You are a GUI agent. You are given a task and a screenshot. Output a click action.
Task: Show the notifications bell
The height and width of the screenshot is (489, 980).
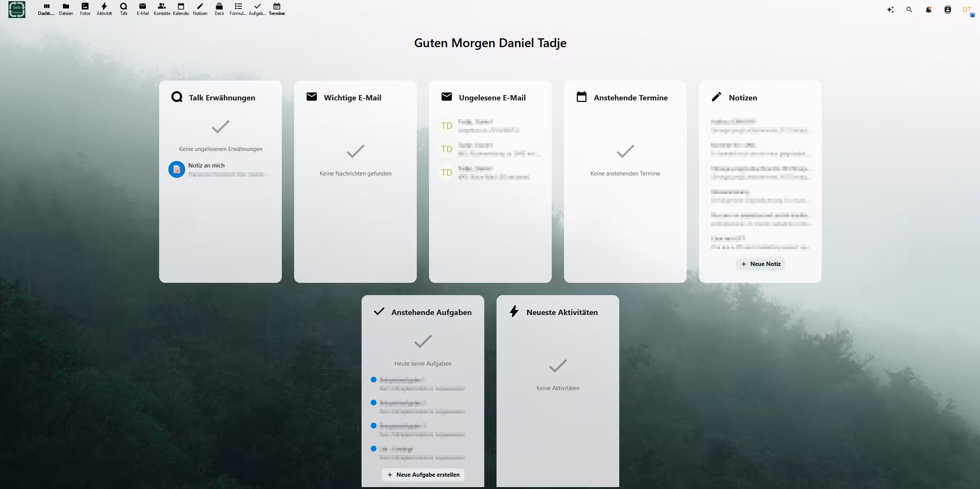tap(928, 9)
